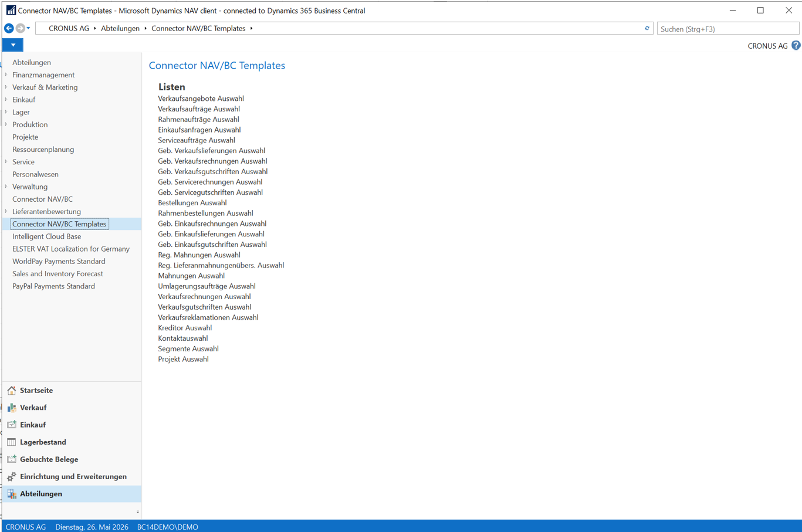Select Personalwesen in the tree
802x532 pixels.
click(x=35, y=174)
